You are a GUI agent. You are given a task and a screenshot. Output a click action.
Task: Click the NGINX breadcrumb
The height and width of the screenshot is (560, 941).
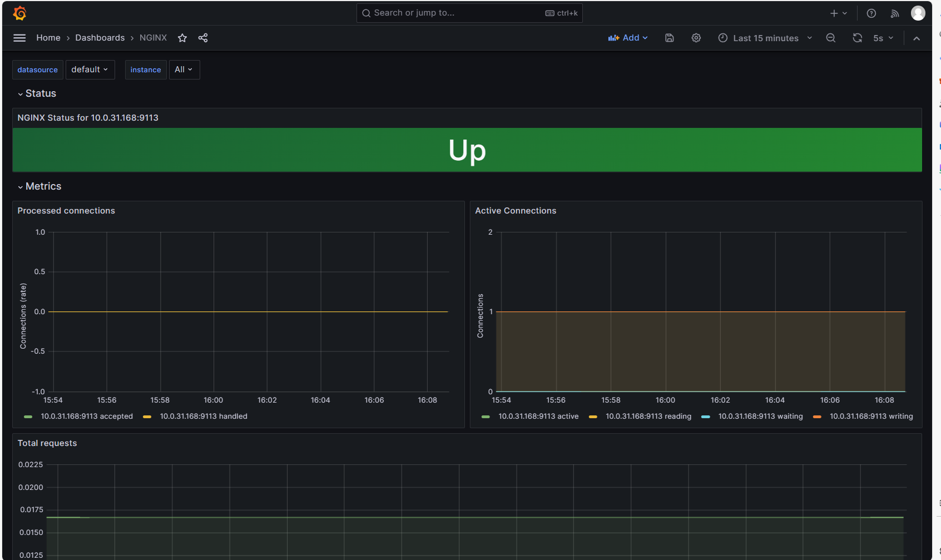153,38
